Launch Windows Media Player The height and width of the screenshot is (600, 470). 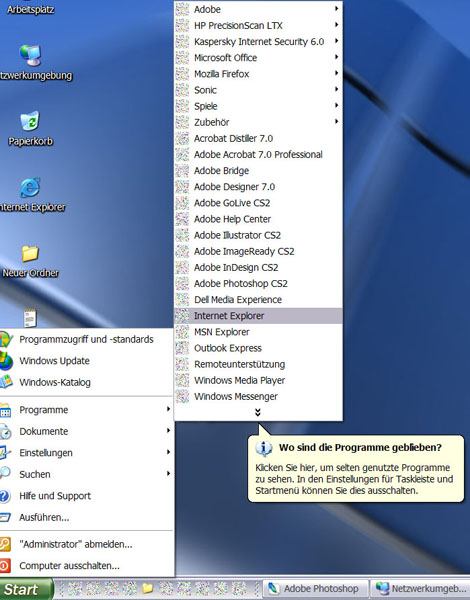tap(258, 380)
